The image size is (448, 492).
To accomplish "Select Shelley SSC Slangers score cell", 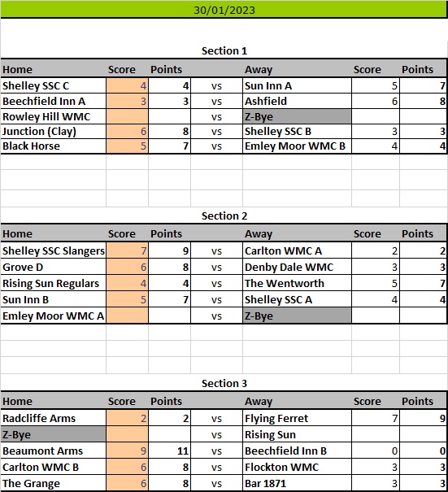I will click(127, 250).
